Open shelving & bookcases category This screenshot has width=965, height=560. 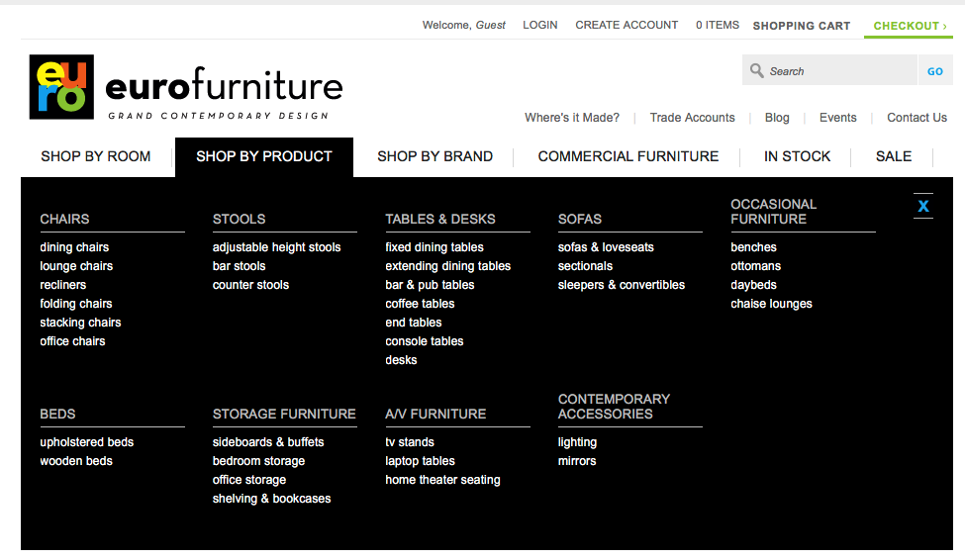tap(271, 499)
